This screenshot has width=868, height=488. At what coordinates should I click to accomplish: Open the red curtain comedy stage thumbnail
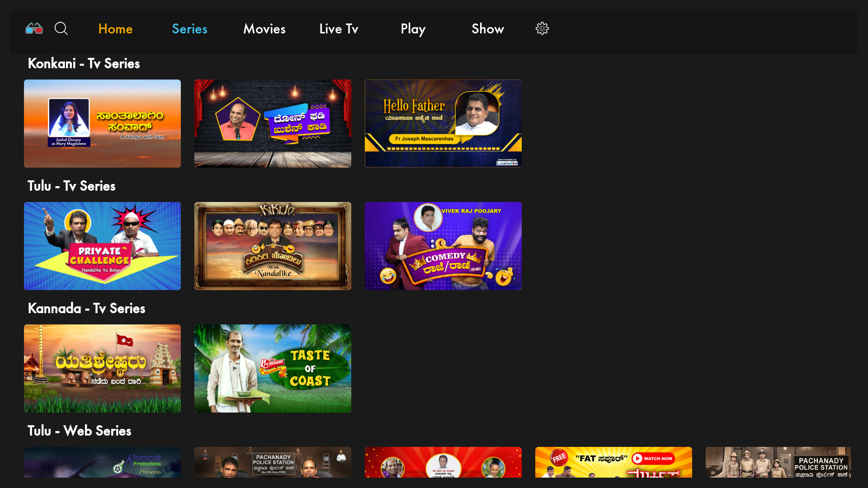tap(273, 123)
